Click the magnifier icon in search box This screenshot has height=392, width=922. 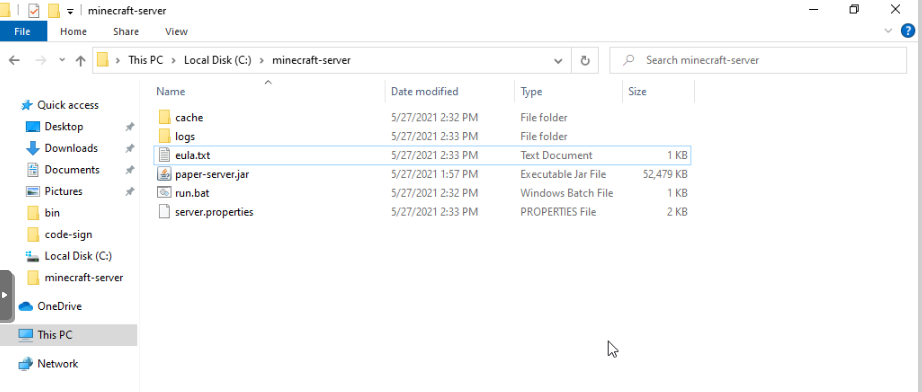pyautogui.click(x=629, y=60)
